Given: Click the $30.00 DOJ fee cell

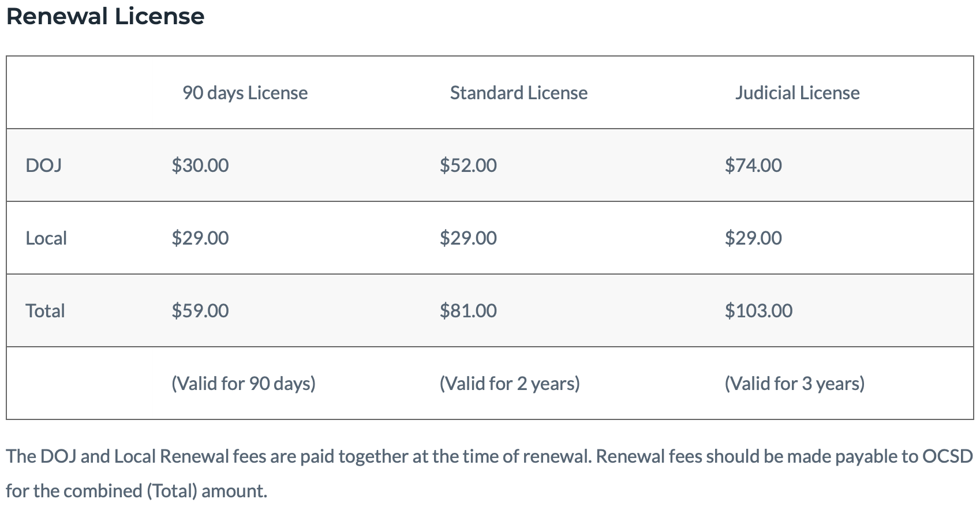Looking at the screenshot, I should click(200, 166).
